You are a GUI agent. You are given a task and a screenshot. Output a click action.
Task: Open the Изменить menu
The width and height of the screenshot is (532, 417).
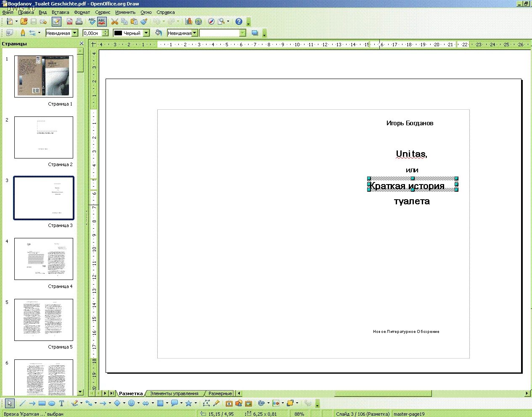click(x=125, y=12)
